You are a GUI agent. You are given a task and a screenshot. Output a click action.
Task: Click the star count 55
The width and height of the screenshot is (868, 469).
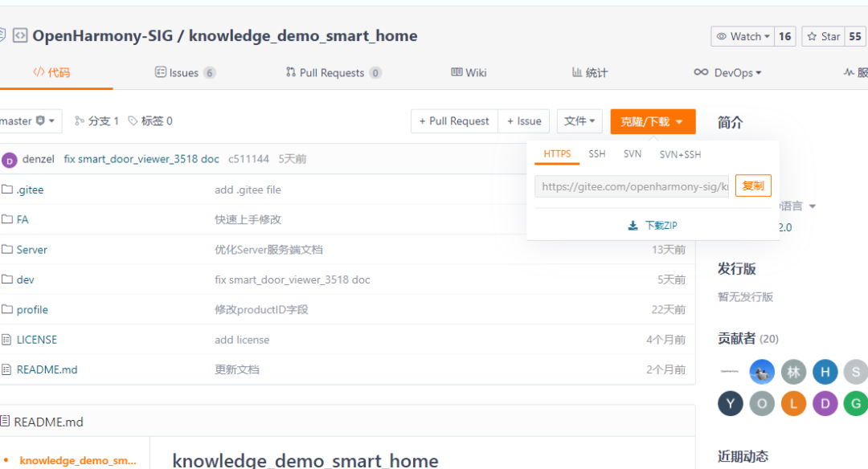(855, 36)
